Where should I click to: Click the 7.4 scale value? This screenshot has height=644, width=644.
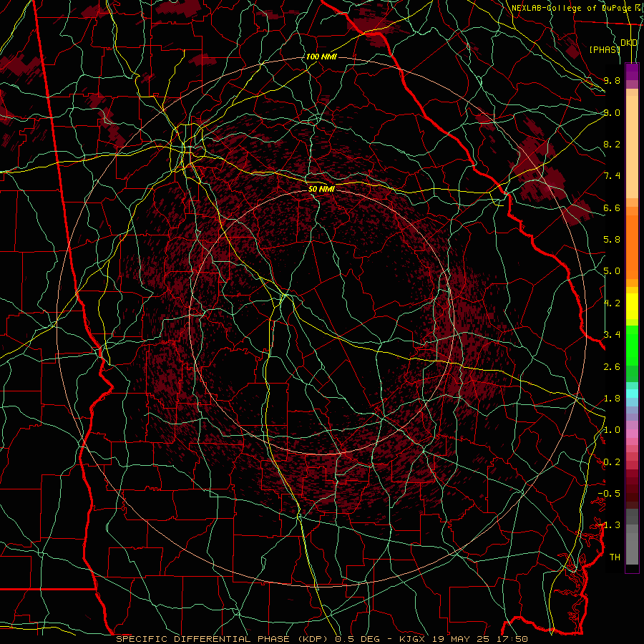point(612,176)
